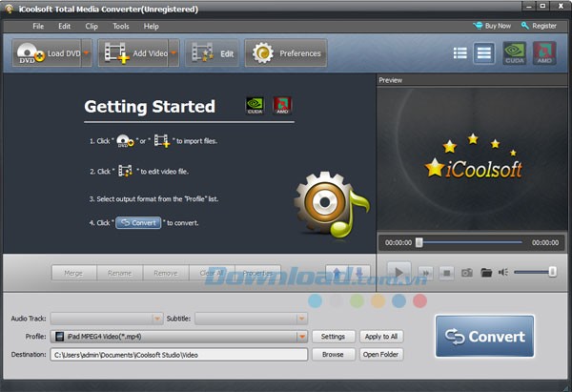The width and height of the screenshot is (572, 392).
Task: Open the Clip menu
Action: 92,27
